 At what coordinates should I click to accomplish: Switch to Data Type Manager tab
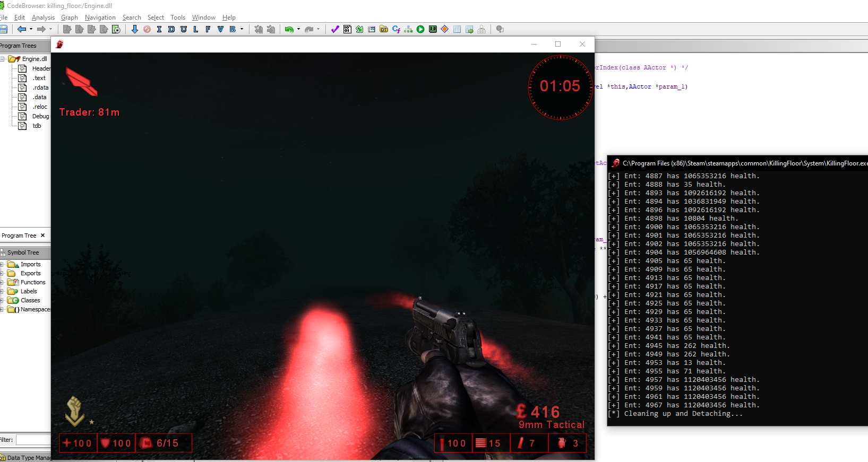(x=26, y=458)
